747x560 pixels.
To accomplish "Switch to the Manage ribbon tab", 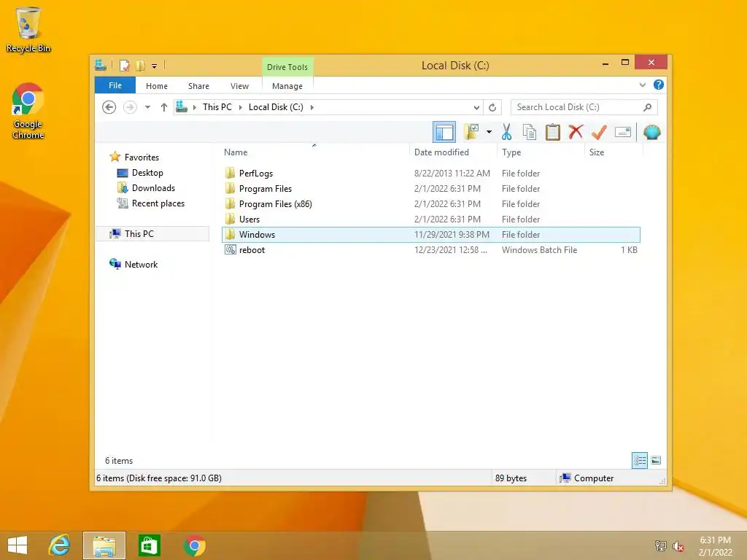I will pos(287,86).
